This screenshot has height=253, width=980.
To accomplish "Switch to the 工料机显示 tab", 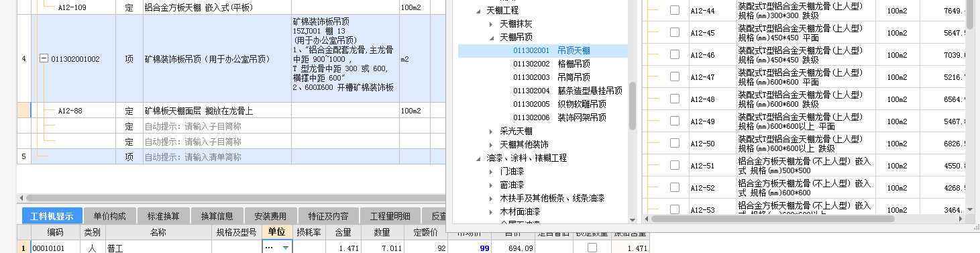I will 52,216.
